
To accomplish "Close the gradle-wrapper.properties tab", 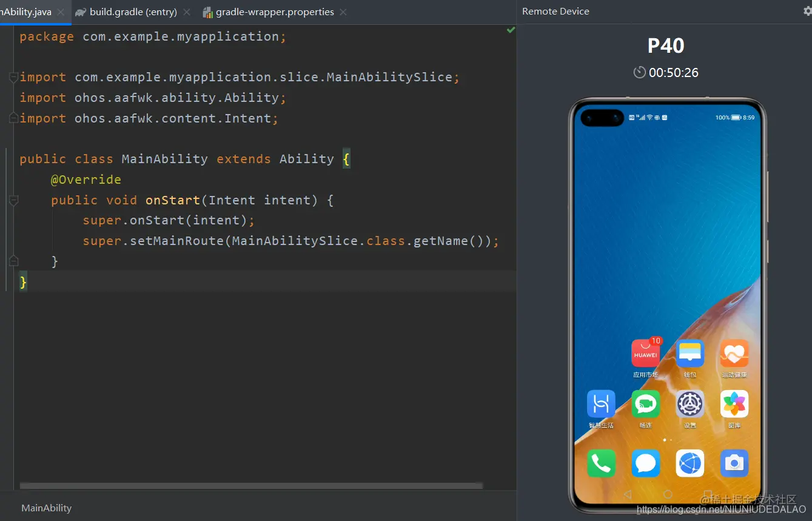I will (343, 12).
